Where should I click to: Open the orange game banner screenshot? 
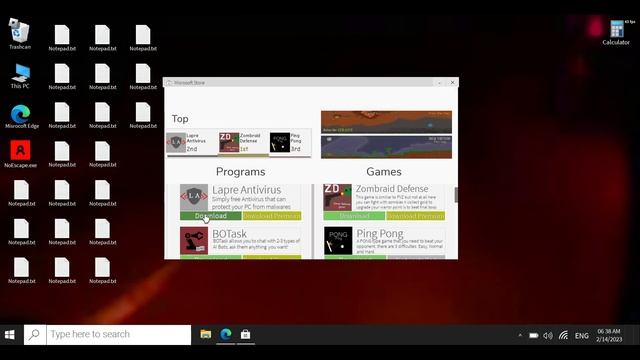[x=386, y=122]
